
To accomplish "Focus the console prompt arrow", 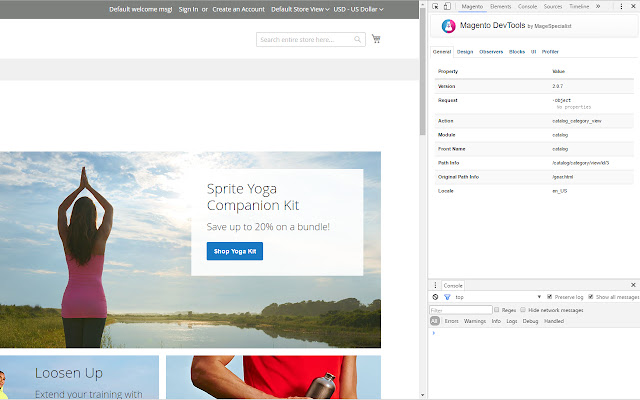I will pos(433,333).
